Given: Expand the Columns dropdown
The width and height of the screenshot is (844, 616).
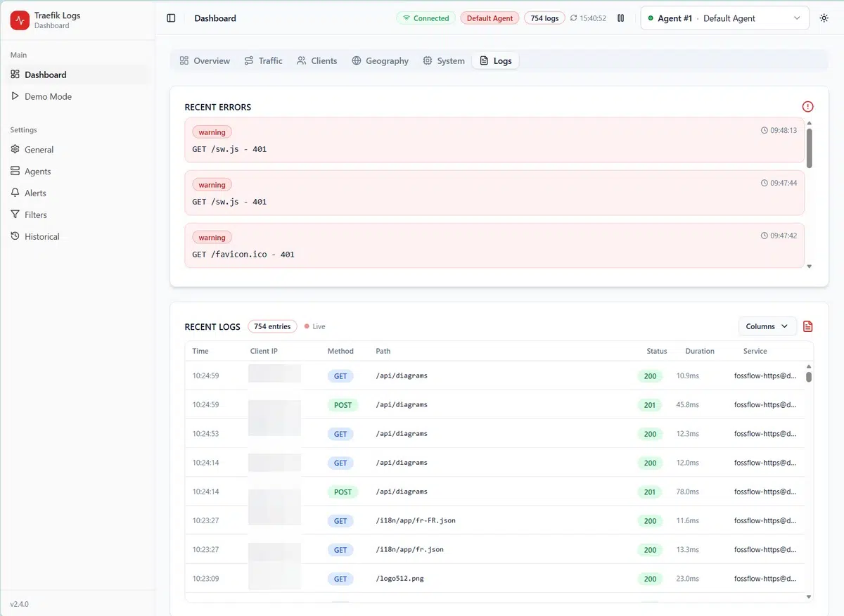Looking at the screenshot, I should tap(767, 326).
